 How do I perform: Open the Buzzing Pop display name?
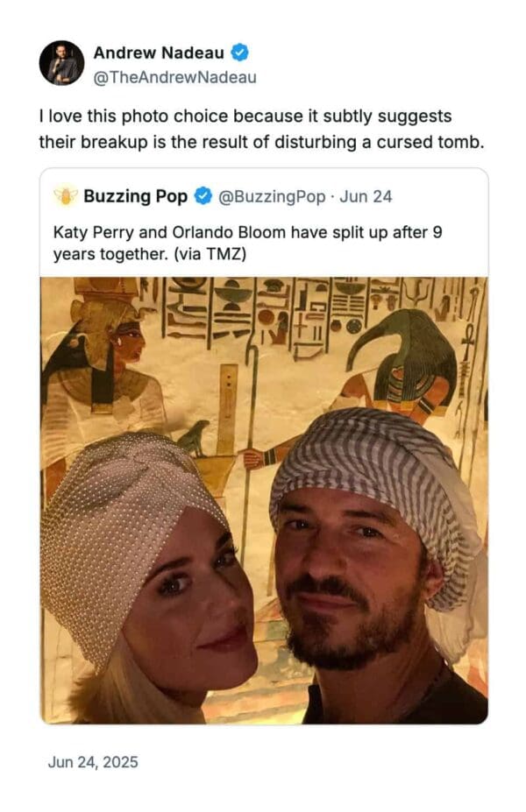coord(135,196)
